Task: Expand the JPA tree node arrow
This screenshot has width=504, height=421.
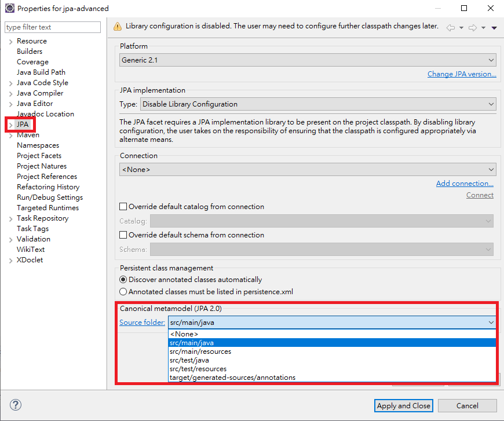Action: point(10,125)
